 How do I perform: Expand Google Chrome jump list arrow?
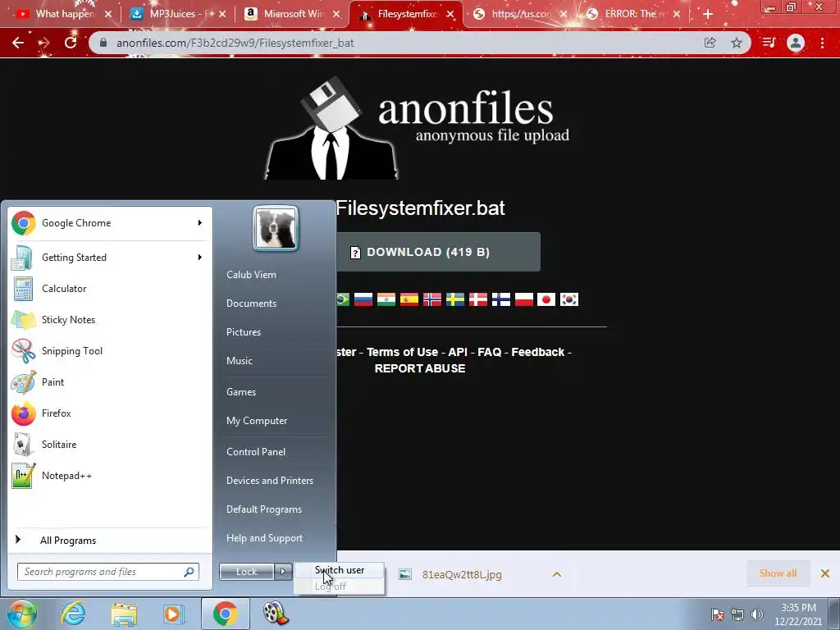(200, 223)
